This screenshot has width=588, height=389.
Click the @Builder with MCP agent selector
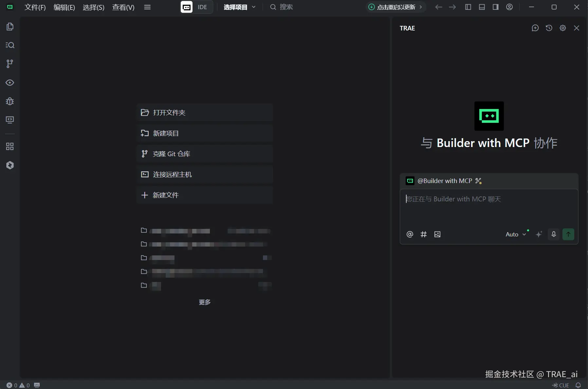(444, 181)
